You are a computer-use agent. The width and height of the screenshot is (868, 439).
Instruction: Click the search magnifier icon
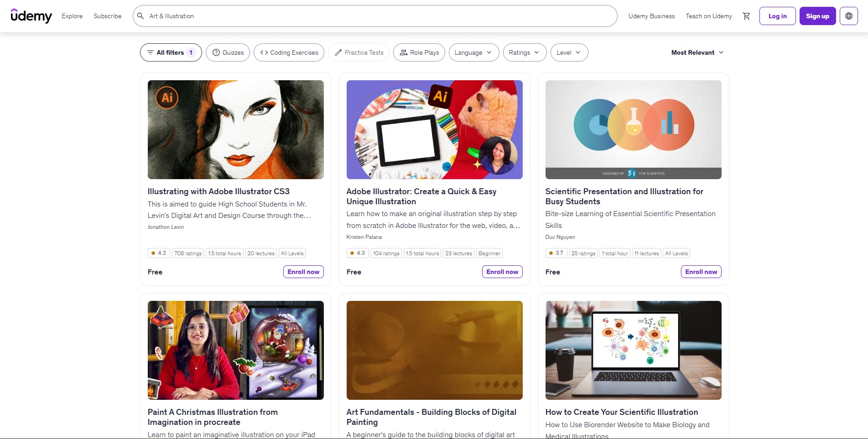(x=140, y=15)
